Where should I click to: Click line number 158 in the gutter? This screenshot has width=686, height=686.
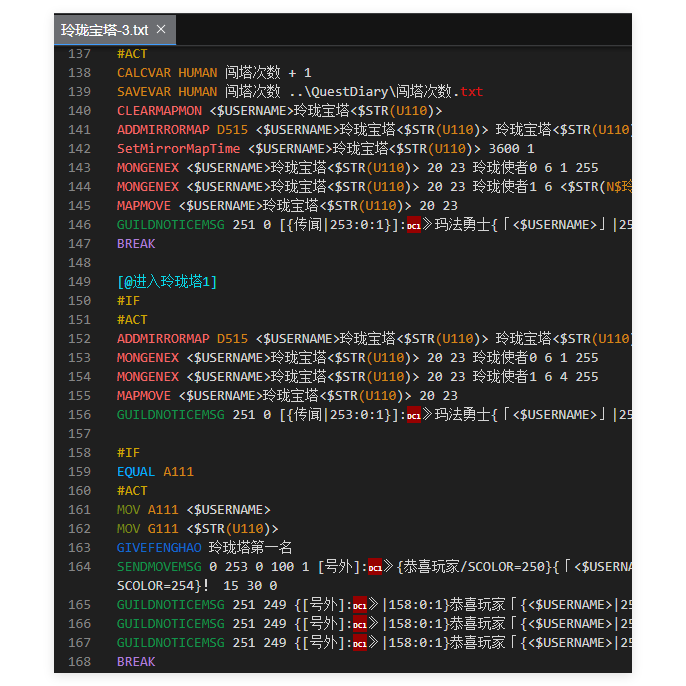(78, 453)
